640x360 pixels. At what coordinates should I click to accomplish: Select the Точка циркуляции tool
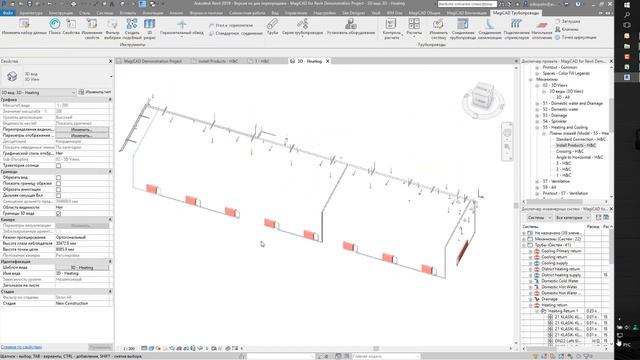(576, 37)
